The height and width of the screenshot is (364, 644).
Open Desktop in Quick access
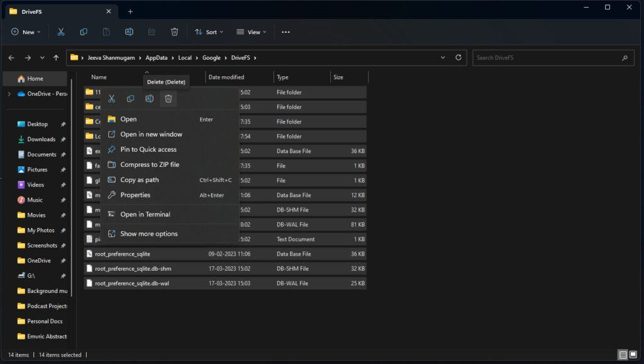37,124
